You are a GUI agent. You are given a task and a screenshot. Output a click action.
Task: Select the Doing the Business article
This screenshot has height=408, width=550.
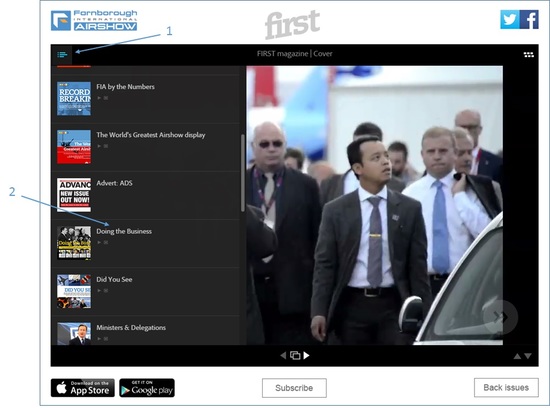click(x=146, y=243)
